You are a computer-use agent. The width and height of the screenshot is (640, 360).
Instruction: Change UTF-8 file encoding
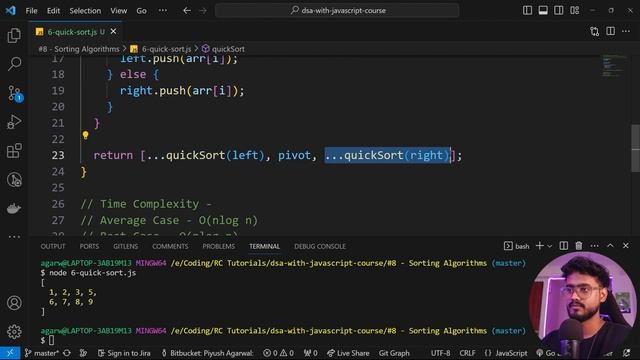(440, 353)
